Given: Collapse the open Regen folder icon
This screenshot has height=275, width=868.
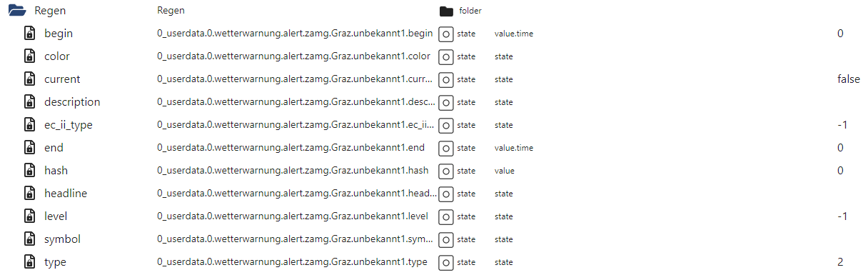Looking at the screenshot, I should click(x=17, y=11).
